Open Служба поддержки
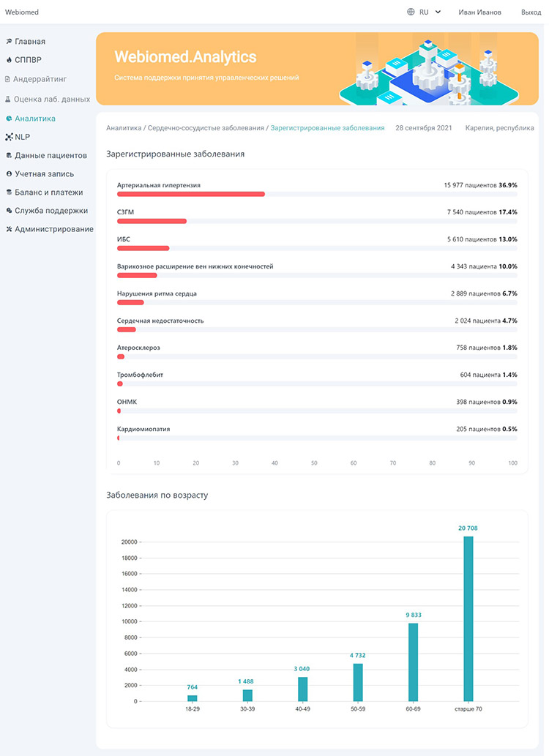Viewport: 549px width, 756px height. (51, 210)
